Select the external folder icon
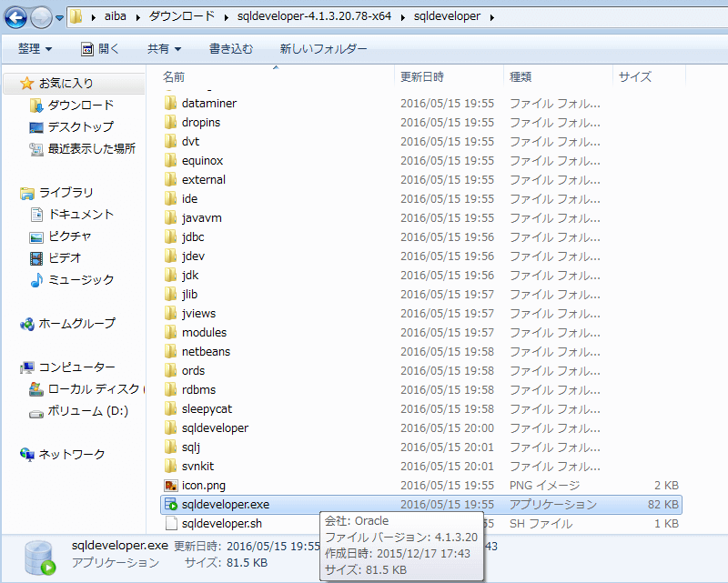Viewport: 728px width, 583px height. (171, 179)
